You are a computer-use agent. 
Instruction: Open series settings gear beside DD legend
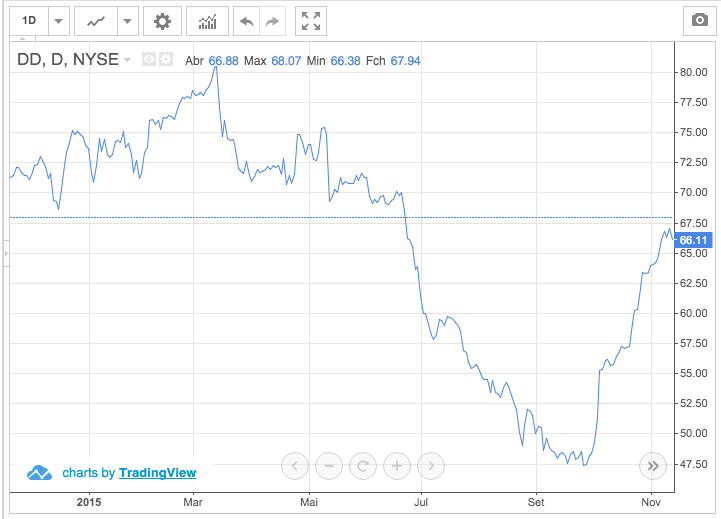[165, 60]
